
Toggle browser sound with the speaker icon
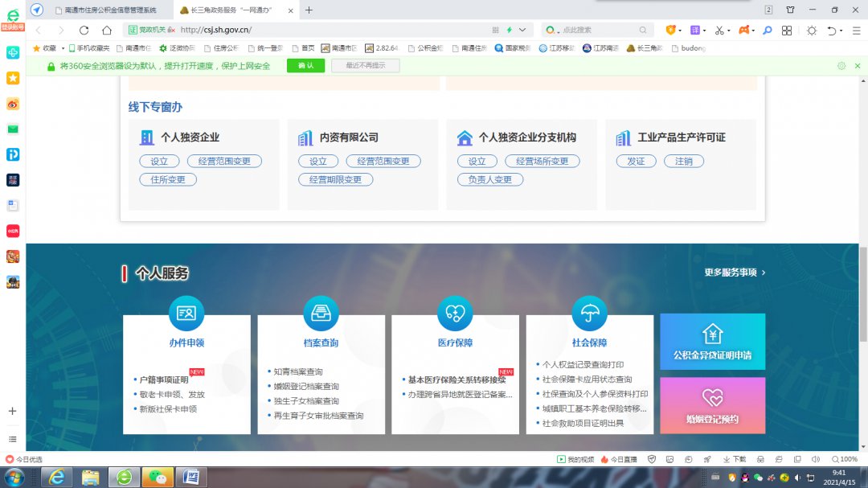click(816, 459)
